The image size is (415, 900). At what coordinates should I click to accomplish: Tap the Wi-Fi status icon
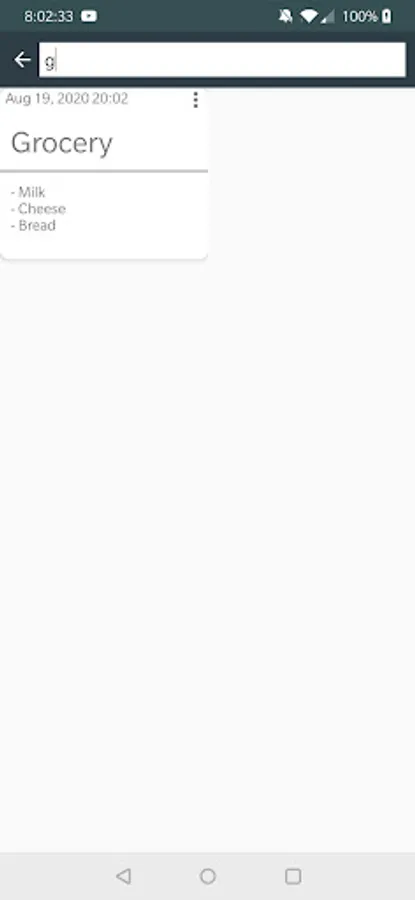point(309,17)
